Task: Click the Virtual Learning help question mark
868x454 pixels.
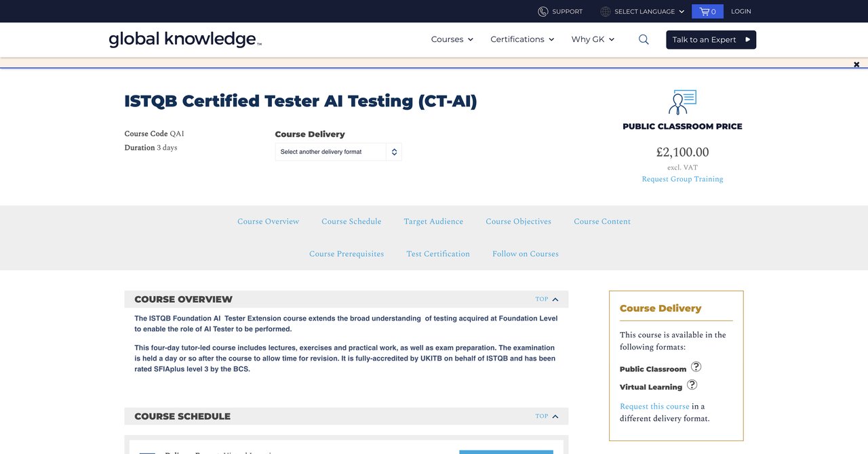Action: pos(692,385)
